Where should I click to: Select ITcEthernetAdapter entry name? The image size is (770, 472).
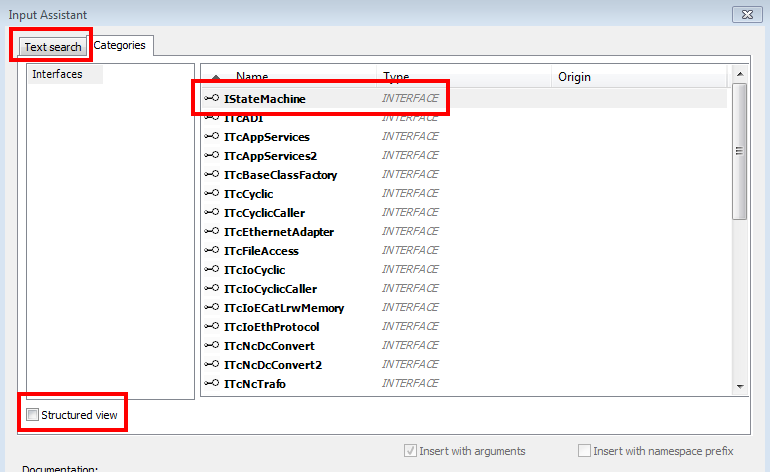click(279, 232)
